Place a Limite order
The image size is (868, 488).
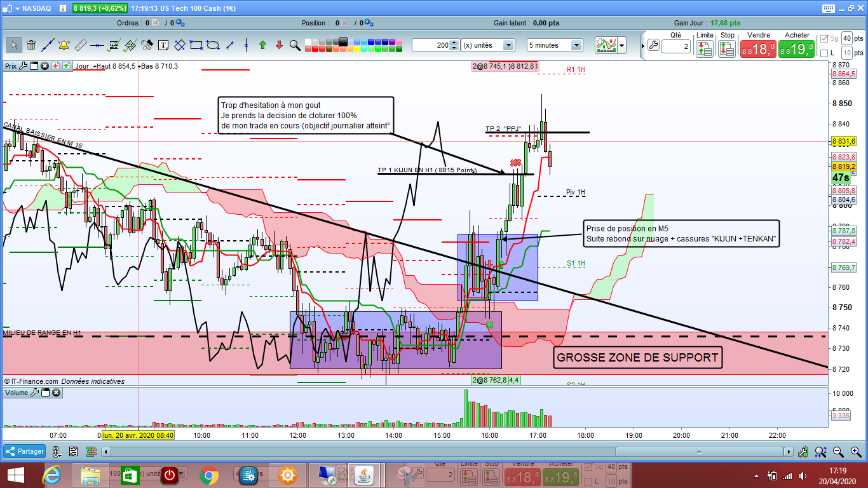(x=704, y=49)
